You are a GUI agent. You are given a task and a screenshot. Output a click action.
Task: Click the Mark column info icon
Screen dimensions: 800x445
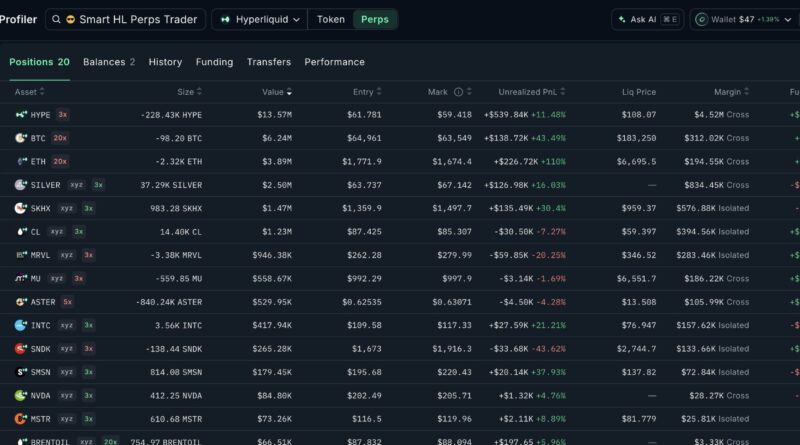pos(458,92)
